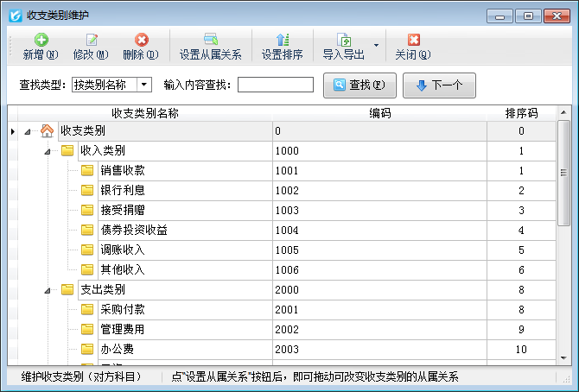
Task: Open the 查找类型 combo box
Action: coord(144,85)
